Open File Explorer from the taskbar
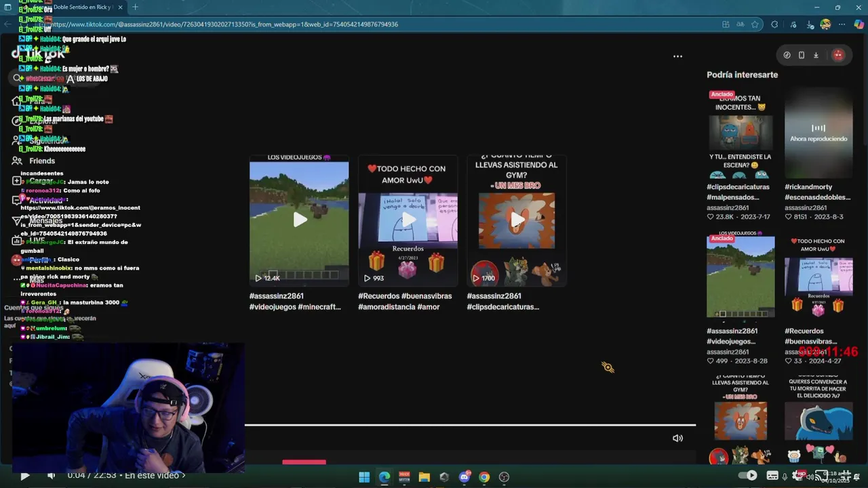Screen dimensions: 868x488 [425, 477]
